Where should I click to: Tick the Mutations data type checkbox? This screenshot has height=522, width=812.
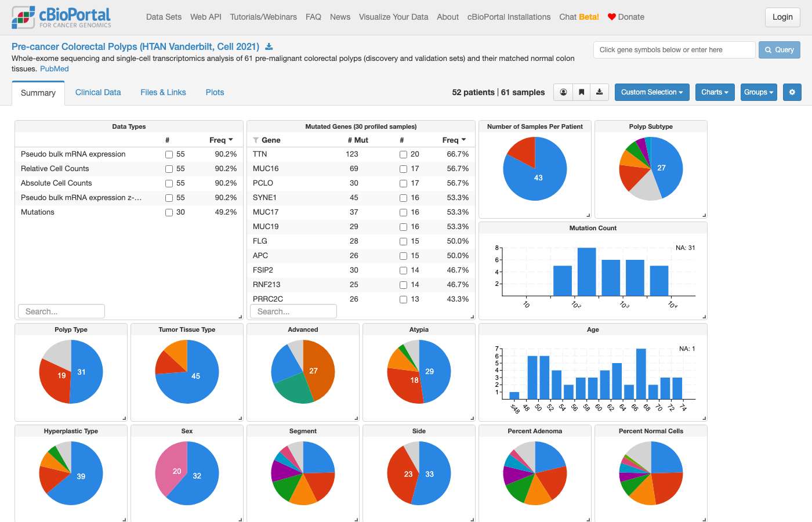click(x=169, y=212)
